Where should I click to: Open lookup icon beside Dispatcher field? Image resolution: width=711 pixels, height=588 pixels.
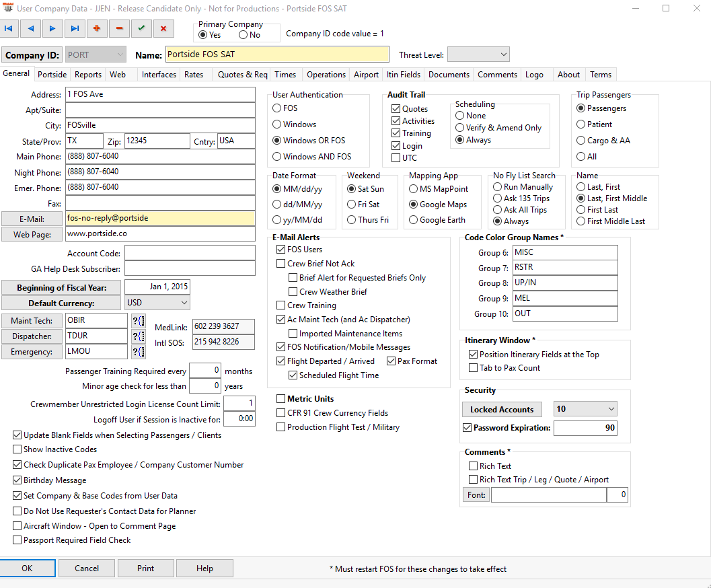[138, 336]
